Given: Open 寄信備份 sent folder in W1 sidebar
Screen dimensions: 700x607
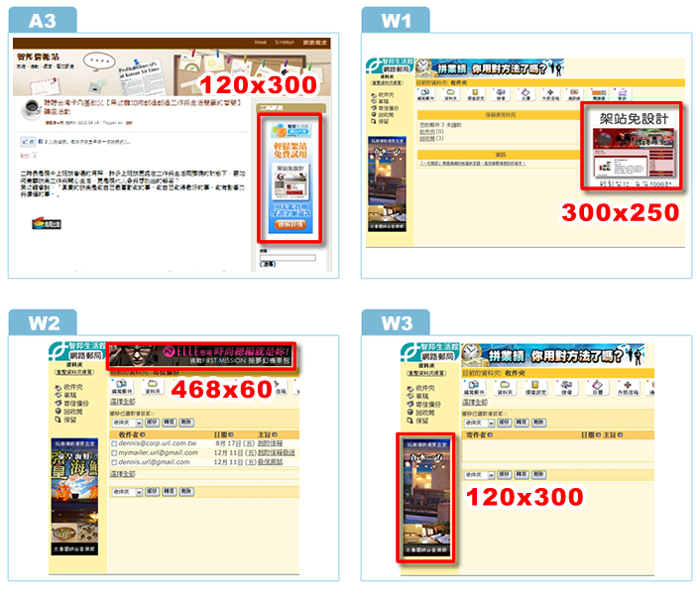Looking at the screenshot, I should (x=385, y=108).
